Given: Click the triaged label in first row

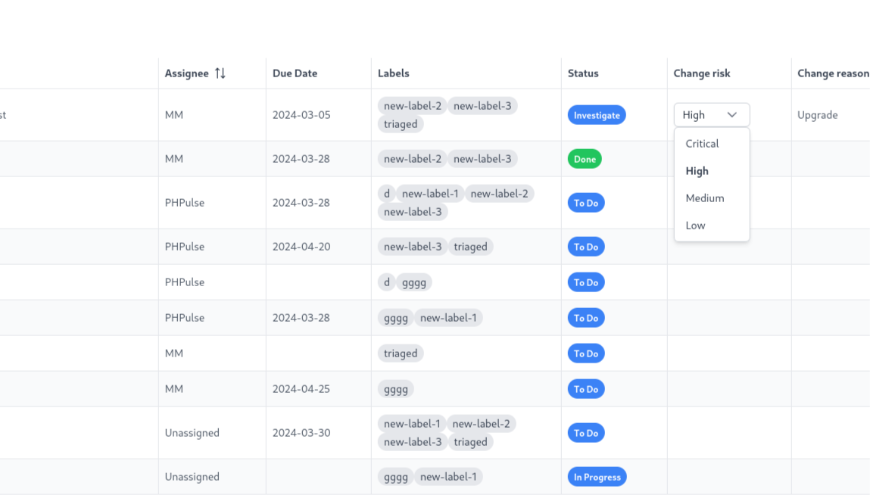Looking at the screenshot, I should click(x=401, y=124).
